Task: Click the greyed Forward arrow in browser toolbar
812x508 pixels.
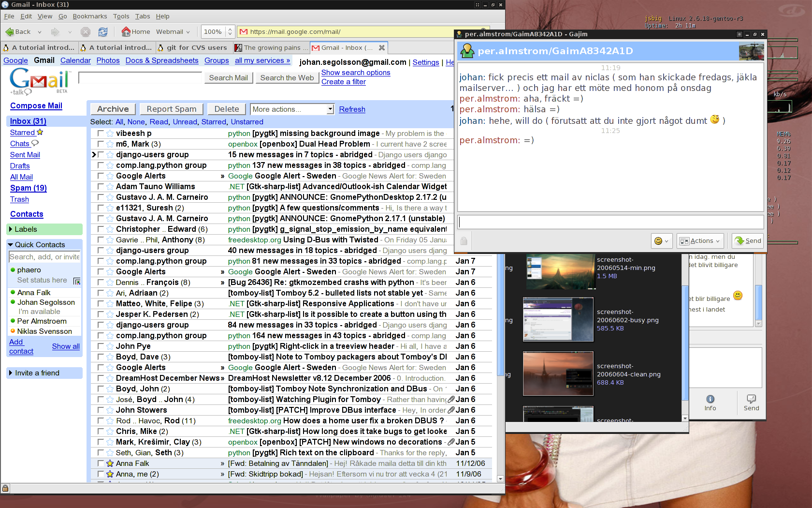Action: tap(55, 32)
